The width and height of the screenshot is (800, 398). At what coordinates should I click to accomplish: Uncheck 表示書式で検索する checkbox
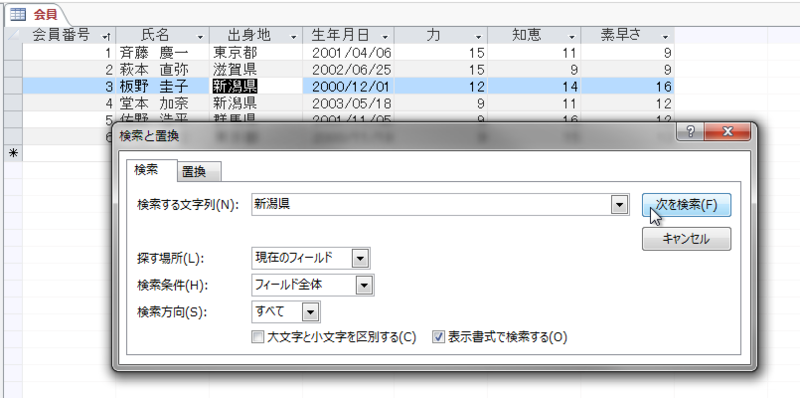(438, 337)
